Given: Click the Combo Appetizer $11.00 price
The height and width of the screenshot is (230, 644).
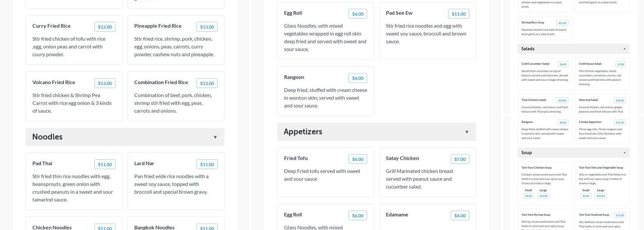Looking at the screenshot, I should click(x=620, y=122).
